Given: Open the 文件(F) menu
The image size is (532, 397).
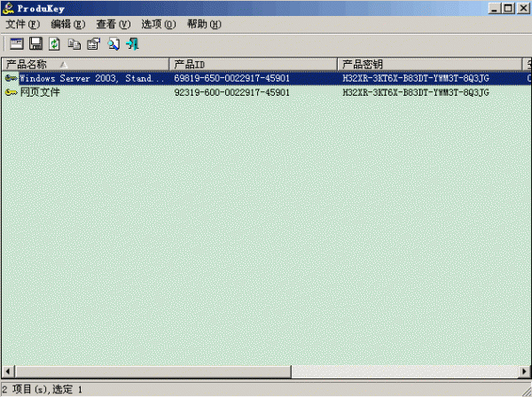Looking at the screenshot, I should coord(23,24).
